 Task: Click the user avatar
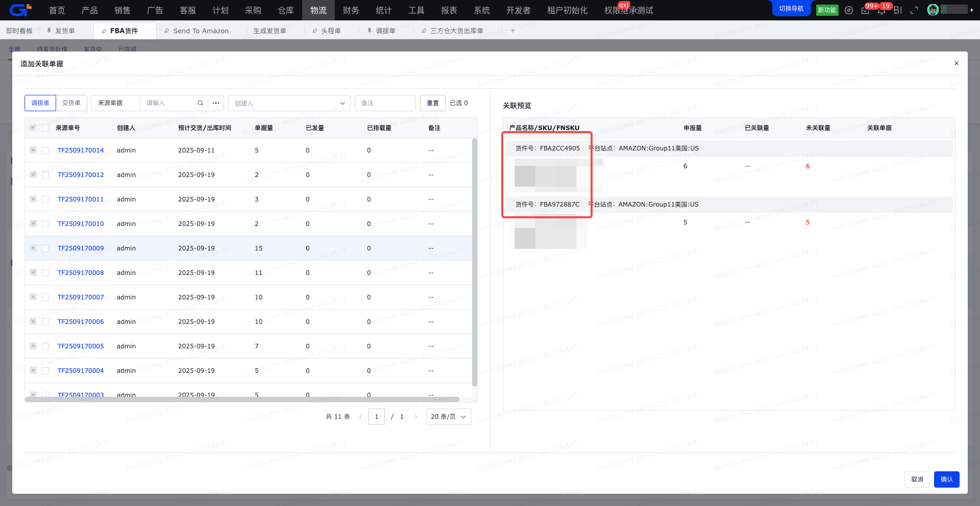tap(933, 10)
